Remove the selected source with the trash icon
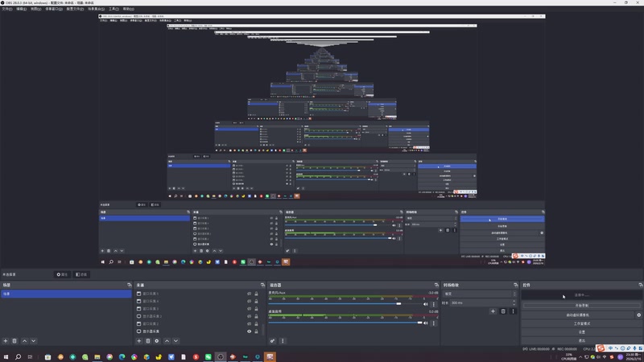Image resolution: width=644 pixels, height=362 pixels. pyautogui.click(x=148, y=340)
